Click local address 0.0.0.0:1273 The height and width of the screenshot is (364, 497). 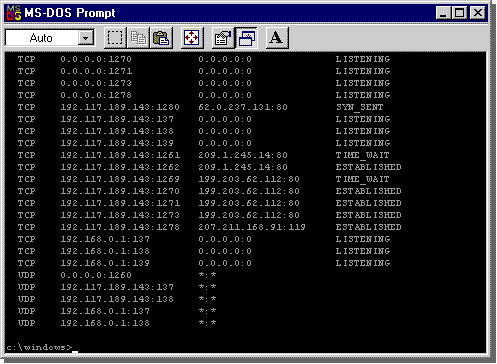tap(96, 83)
